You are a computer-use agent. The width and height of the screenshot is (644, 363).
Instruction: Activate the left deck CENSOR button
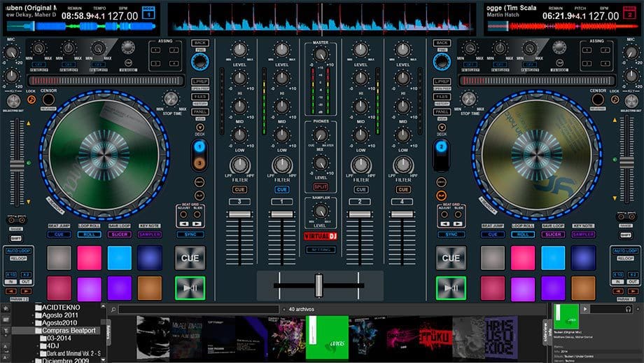pos(48,100)
